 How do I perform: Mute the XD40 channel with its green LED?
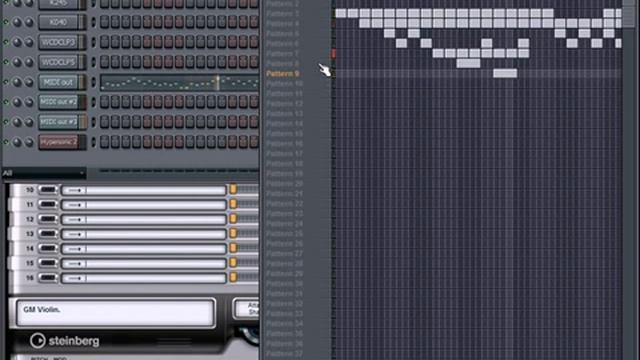[6, 22]
